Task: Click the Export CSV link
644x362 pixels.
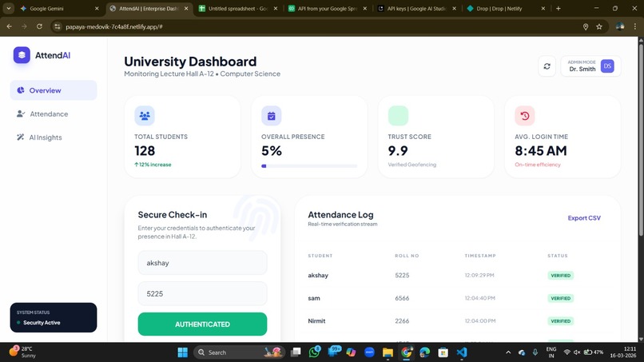Action: pos(584,218)
